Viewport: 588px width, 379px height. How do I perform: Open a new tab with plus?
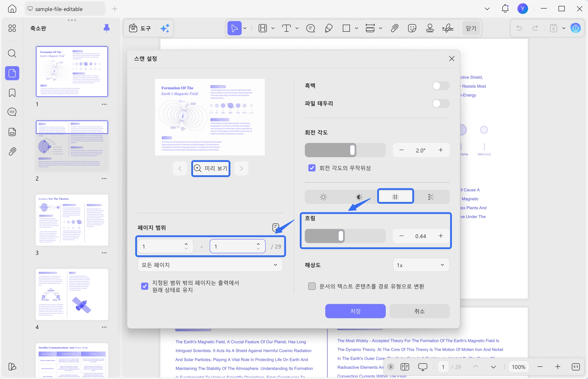click(115, 9)
